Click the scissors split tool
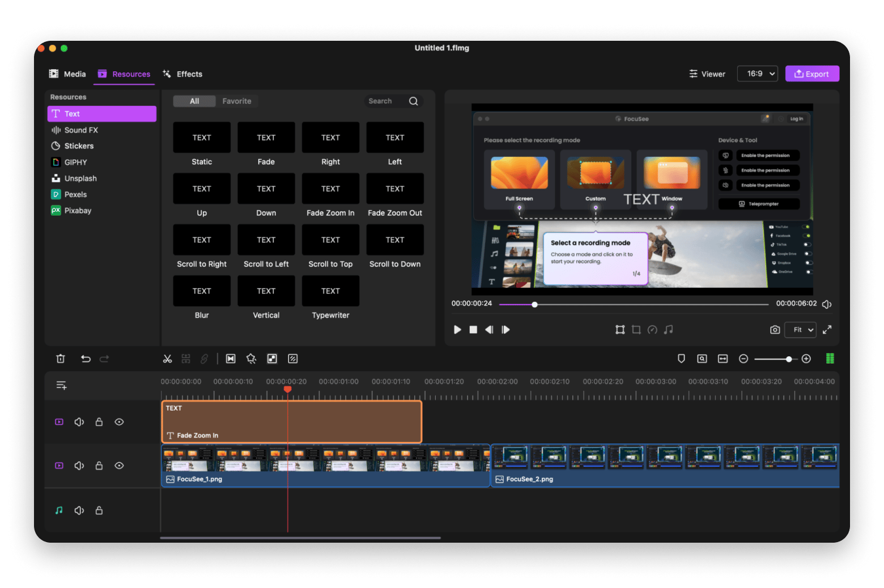This screenshot has width=884, height=588. click(x=167, y=359)
